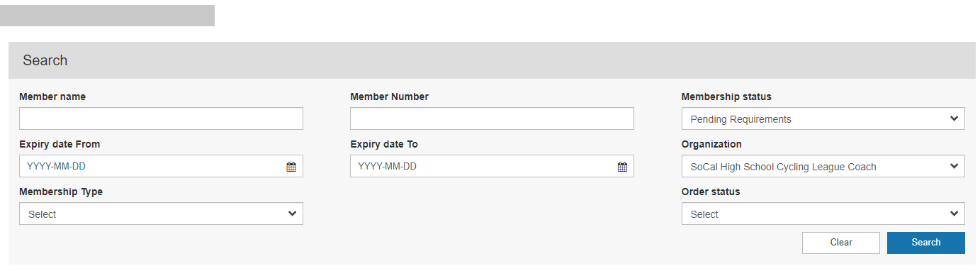Click the Order status label
The height and width of the screenshot is (271, 980).
pos(711,192)
